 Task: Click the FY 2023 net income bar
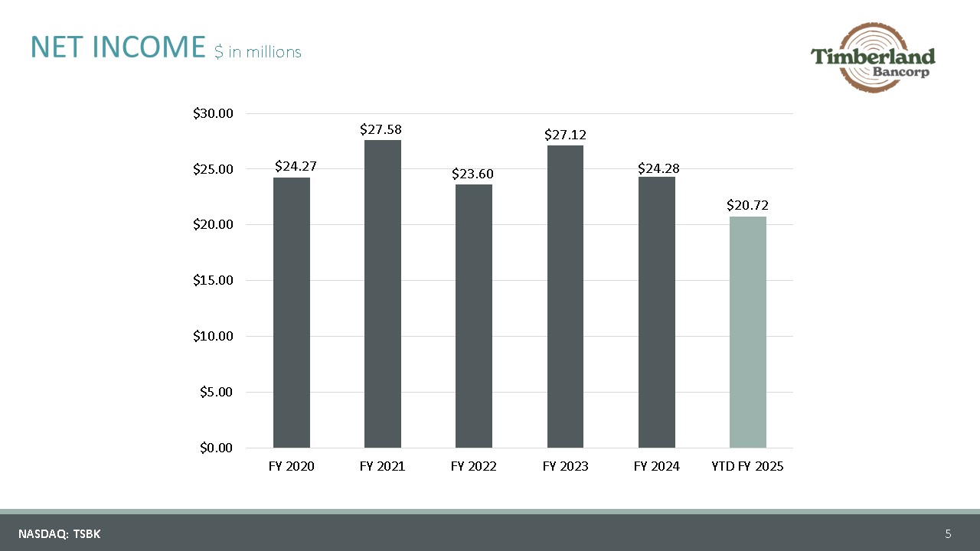click(x=565, y=296)
